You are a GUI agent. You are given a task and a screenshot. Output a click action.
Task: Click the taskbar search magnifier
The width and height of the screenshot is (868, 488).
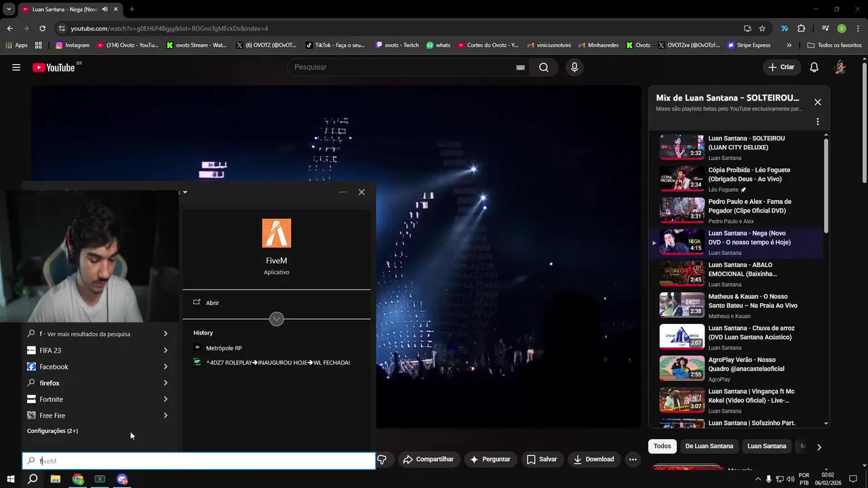pyautogui.click(x=32, y=479)
